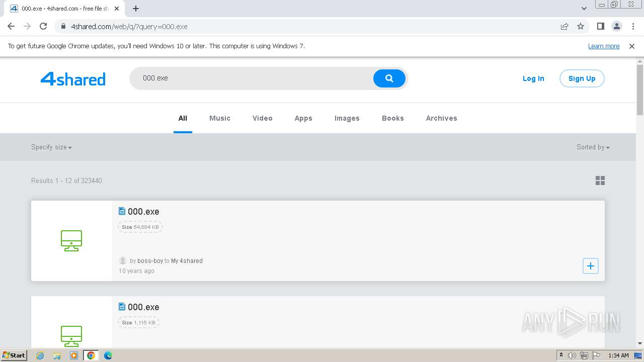Image resolution: width=644 pixels, height=362 pixels.
Task: Click the browser address bar URL
Action: point(129,26)
